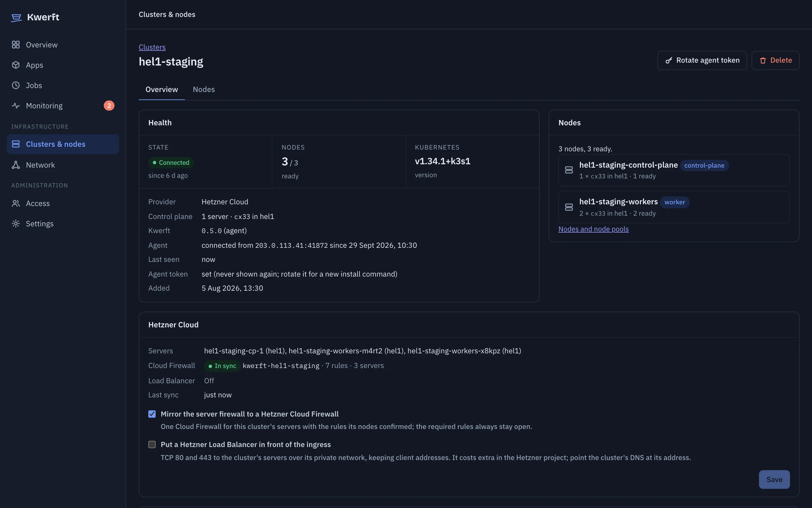Click the hel1-staging-control-plane server icon

point(569,170)
